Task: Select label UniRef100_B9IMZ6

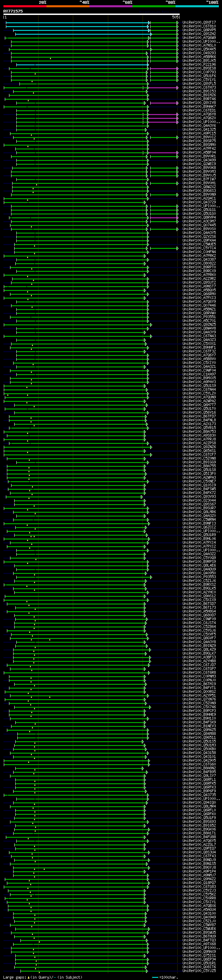Action: (199, 95)
